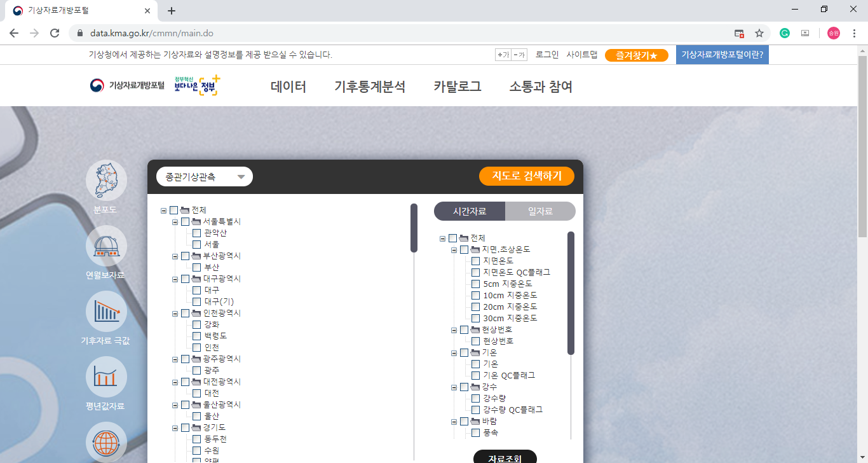
Task: Click the 서울특별시 folder icon
Action: pyautogui.click(x=196, y=221)
